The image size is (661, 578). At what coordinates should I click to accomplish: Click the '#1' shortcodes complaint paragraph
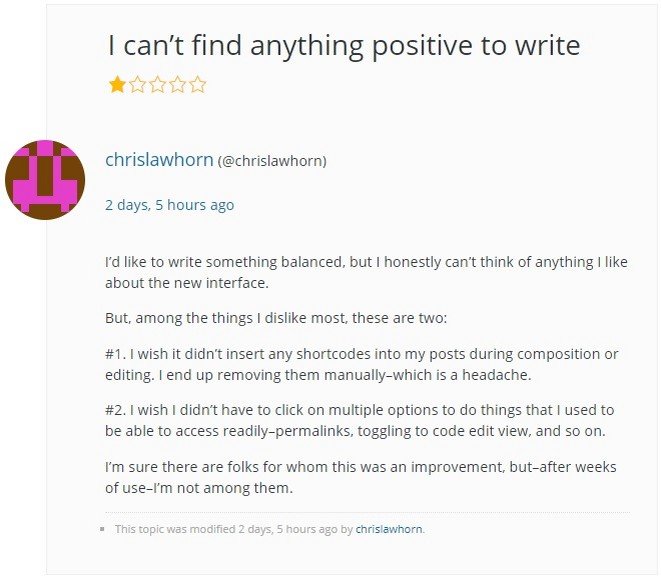click(362, 364)
